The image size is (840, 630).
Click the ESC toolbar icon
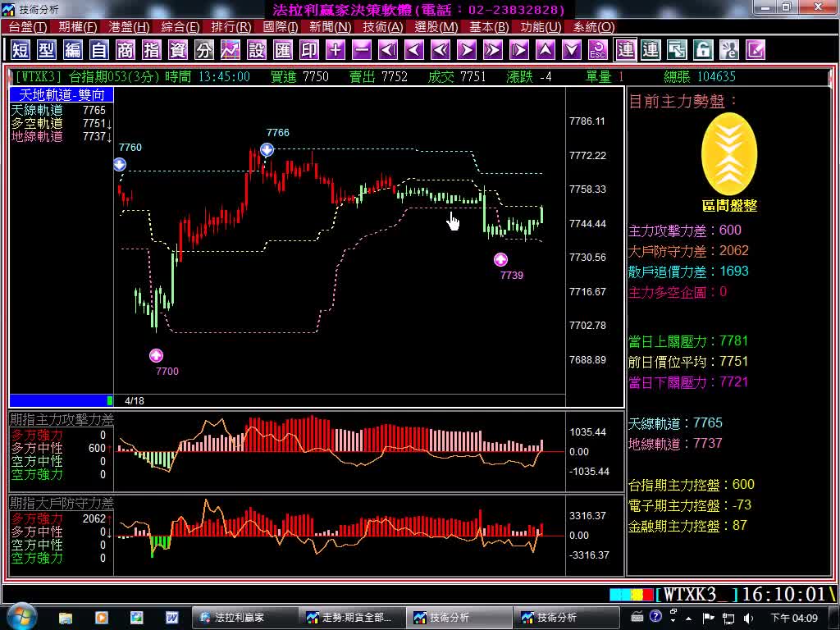(598, 50)
